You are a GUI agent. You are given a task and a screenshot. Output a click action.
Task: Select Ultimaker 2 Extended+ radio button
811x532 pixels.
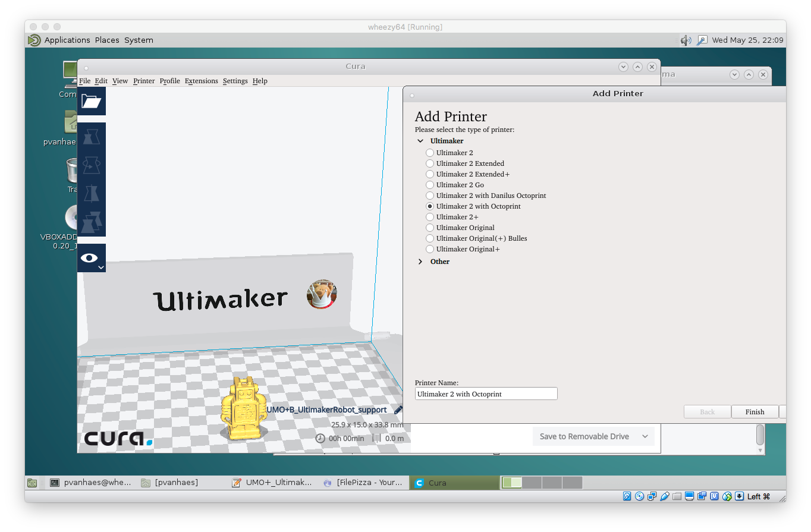(430, 174)
